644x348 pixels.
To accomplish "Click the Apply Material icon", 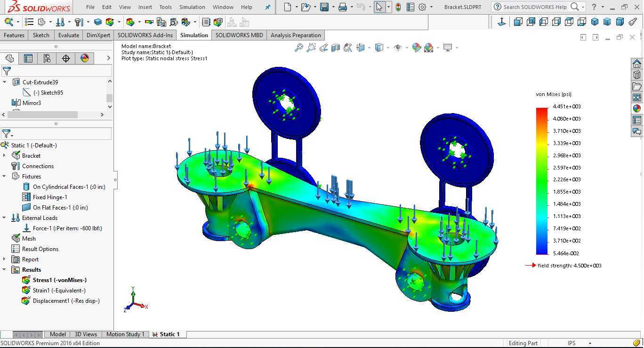I will tap(29, 22).
